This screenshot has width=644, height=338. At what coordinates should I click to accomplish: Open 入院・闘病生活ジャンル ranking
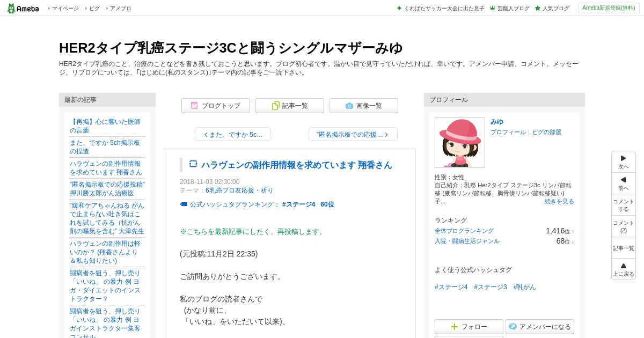(467, 241)
